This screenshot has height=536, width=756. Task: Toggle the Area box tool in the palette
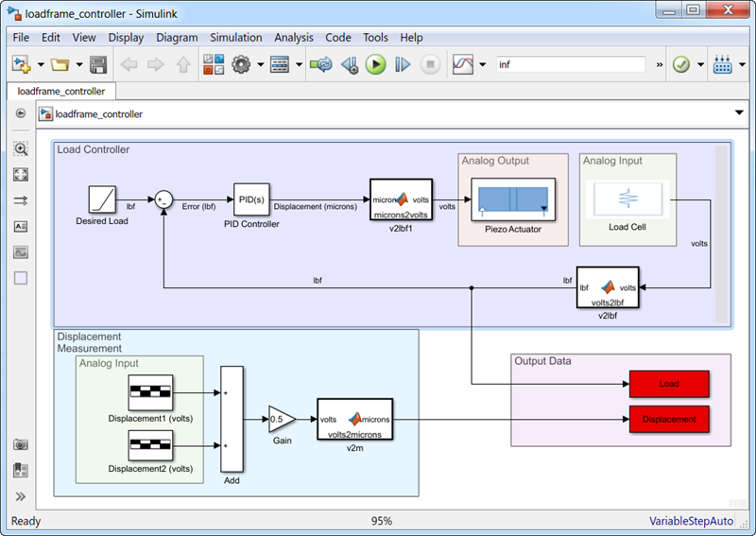(x=21, y=278)
